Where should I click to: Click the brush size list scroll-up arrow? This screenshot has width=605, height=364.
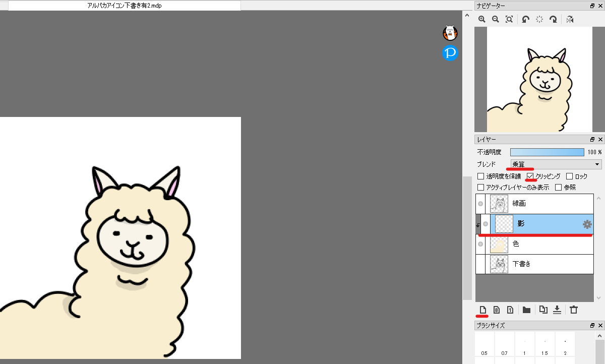(x=599, y=335)
